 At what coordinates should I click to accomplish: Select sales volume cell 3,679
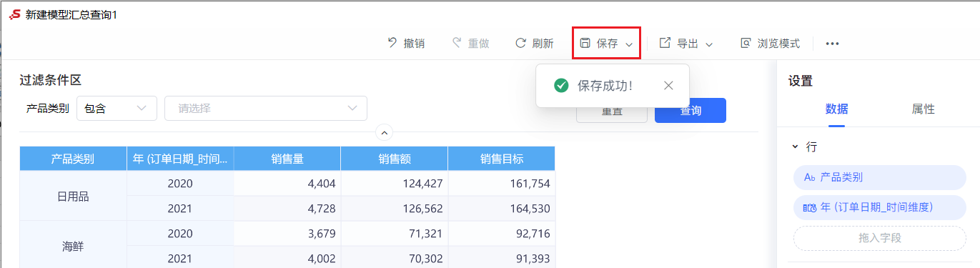[287, 234]
